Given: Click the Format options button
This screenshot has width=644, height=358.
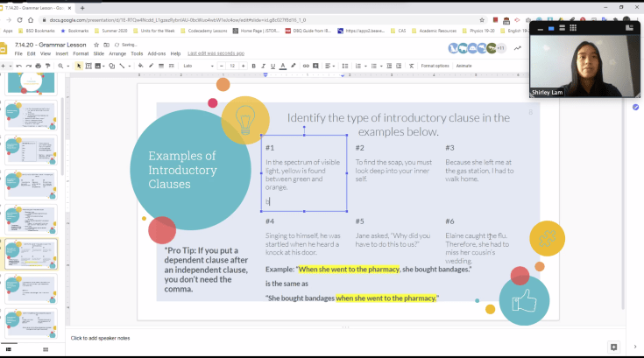Looking at the screenshot, I should click(435, 66).
